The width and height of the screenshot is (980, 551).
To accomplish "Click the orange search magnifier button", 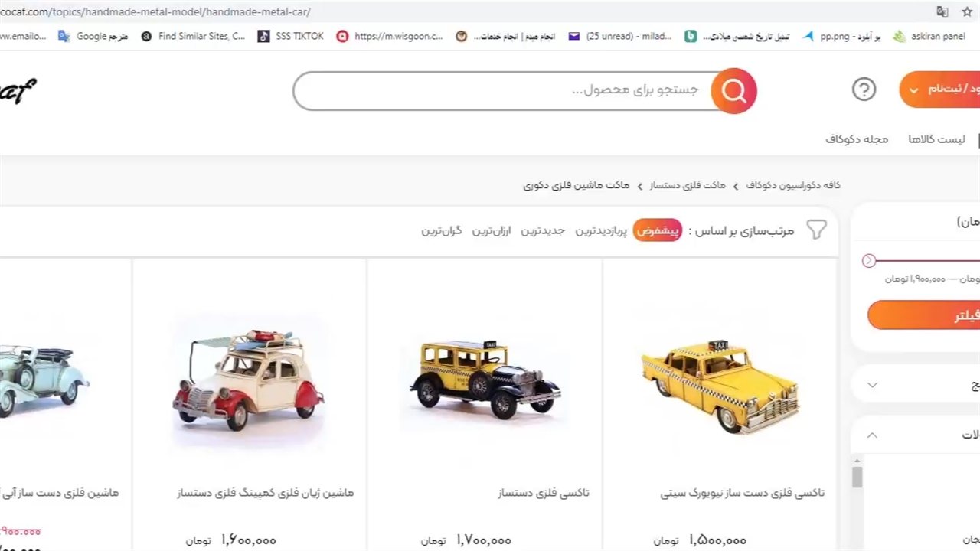I will 733,91.
